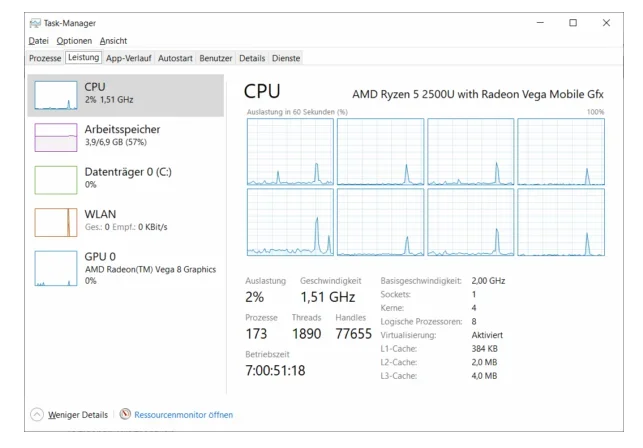The image size is (643, 448).
Task: Maximize the Task-Manager window
Action: [573, 22]
